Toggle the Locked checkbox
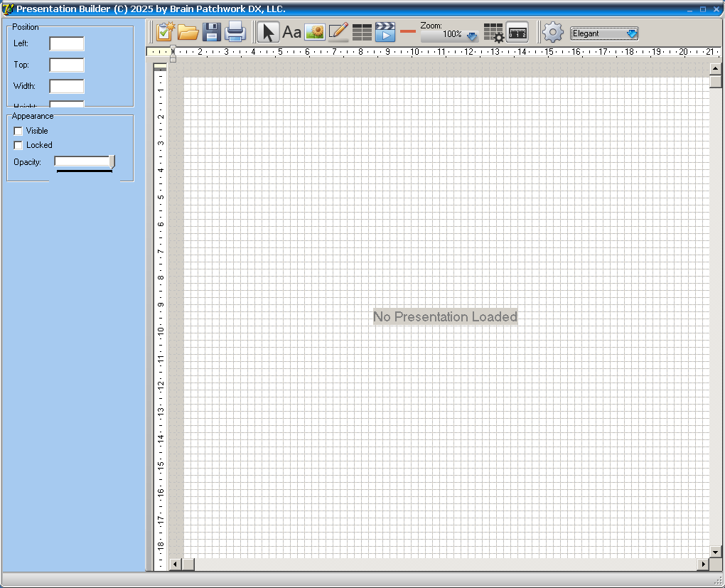 (x=18, y=145)
